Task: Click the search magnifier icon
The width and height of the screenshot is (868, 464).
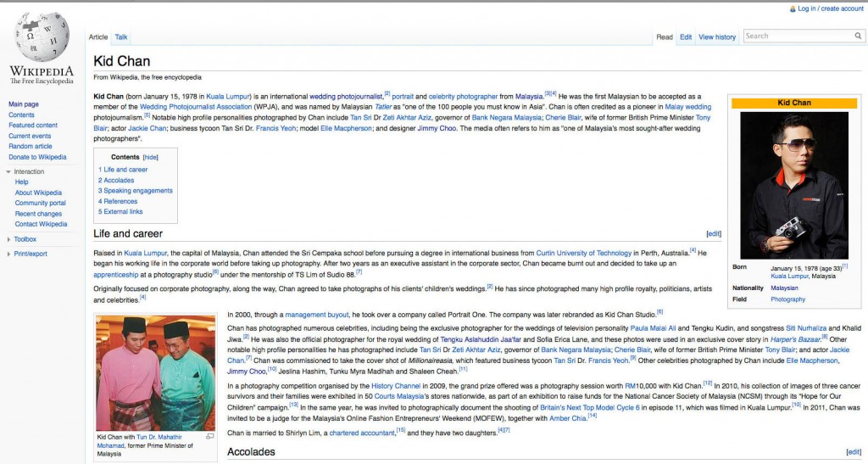Action: pos(858,36)
